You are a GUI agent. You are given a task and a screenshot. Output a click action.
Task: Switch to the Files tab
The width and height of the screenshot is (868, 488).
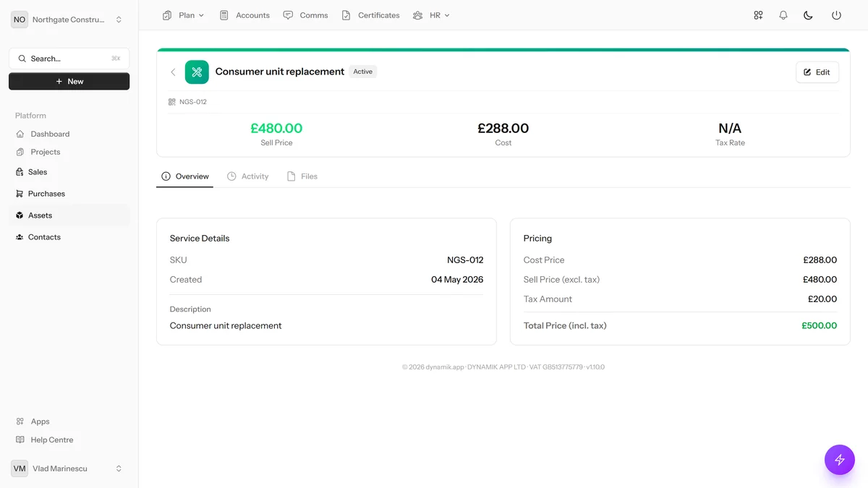coord(302,176)
